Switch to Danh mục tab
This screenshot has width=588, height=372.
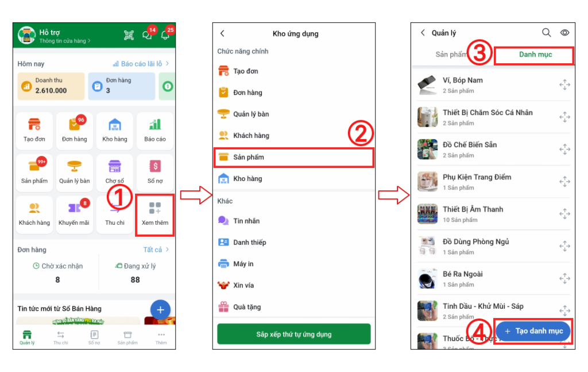point(535,55)
